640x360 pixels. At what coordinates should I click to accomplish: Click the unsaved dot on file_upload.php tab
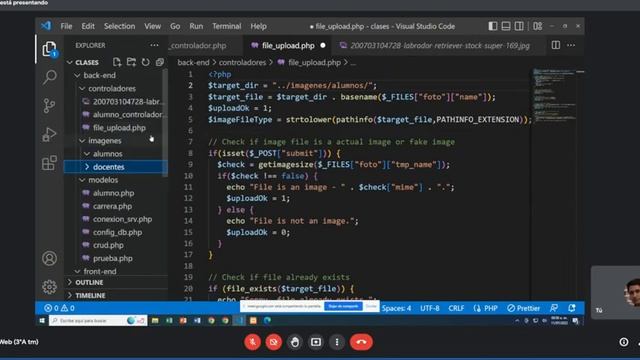click(323, 45)
